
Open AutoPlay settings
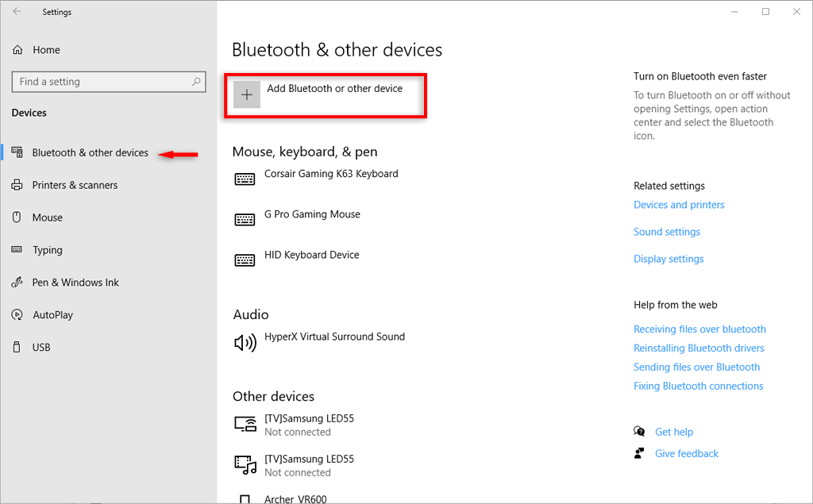52,315
